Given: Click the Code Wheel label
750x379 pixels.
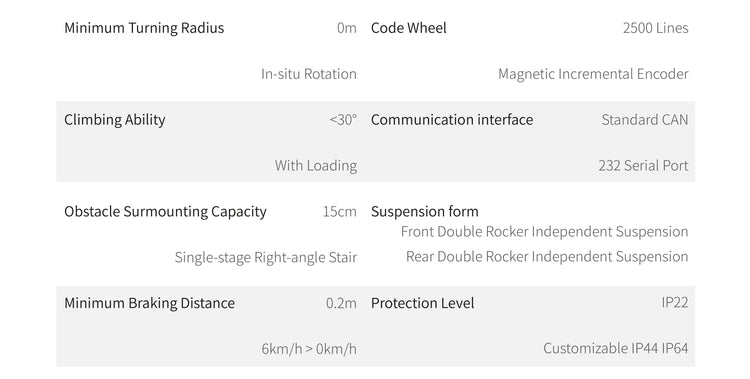Looking at the screenshot, I should 408,28.
